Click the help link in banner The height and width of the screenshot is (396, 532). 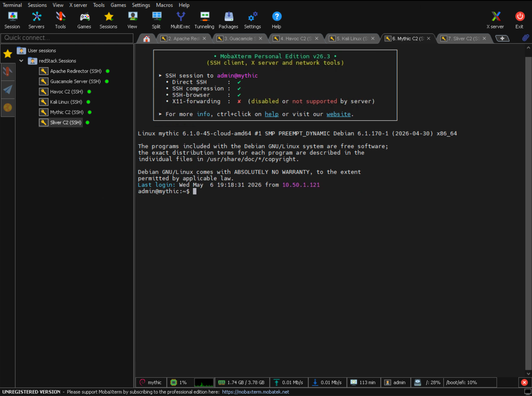(272, 114)
